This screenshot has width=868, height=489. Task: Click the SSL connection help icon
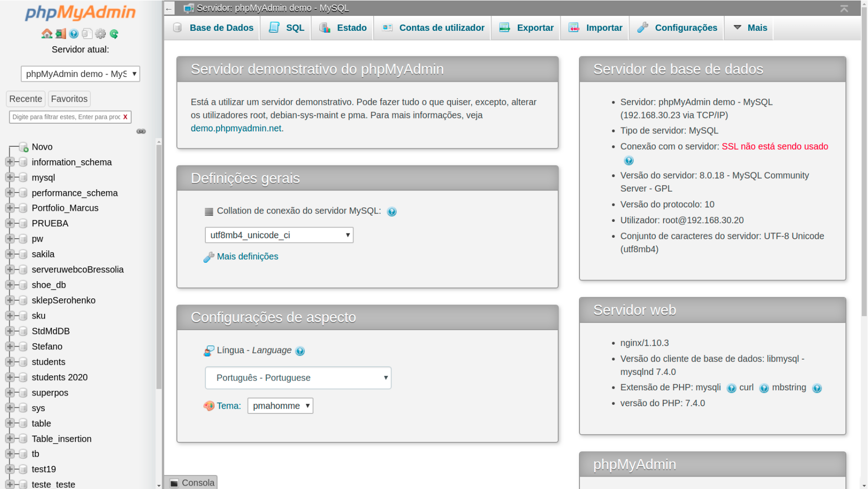point(629,161)
